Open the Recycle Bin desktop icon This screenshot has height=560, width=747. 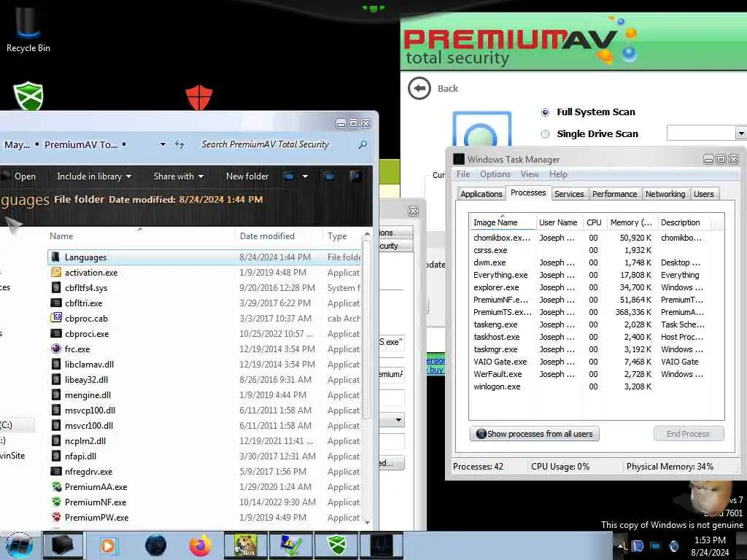point(28,28)
